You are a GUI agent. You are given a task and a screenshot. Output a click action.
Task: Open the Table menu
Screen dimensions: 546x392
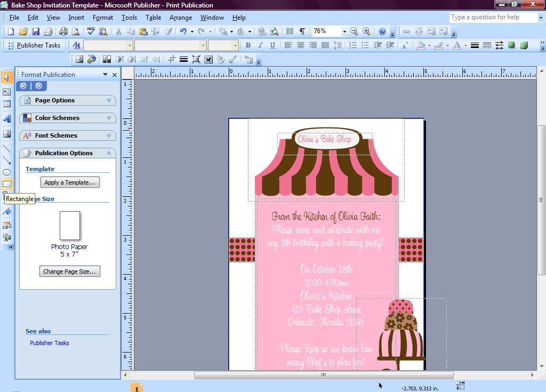[153, 18]
